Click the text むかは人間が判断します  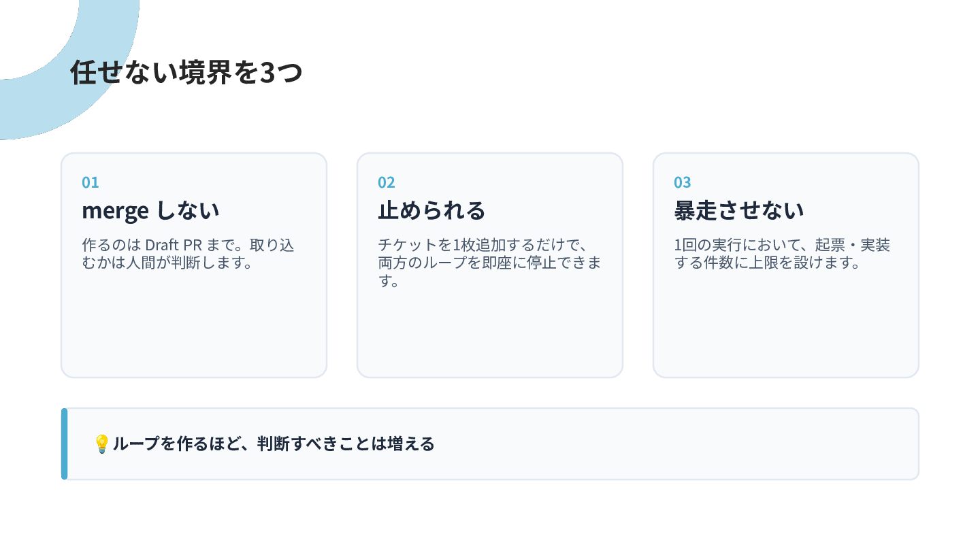pos(167,263)
